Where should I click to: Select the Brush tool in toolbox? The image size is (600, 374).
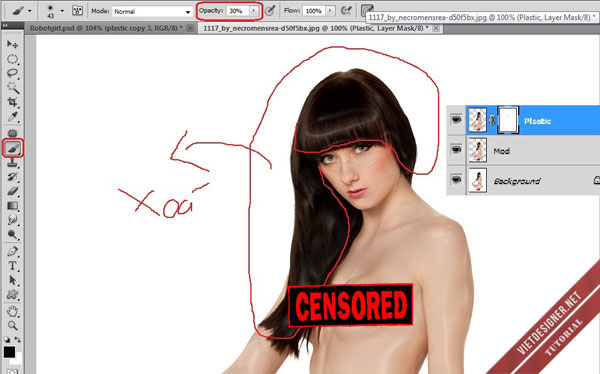tap(13, 148)
